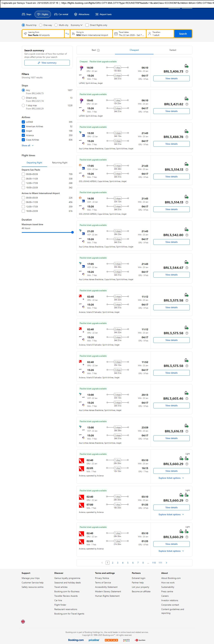The height and width of the screenshot is (644, 214).
Task: Click the Car rental car icon
Action: coord(56,14)
